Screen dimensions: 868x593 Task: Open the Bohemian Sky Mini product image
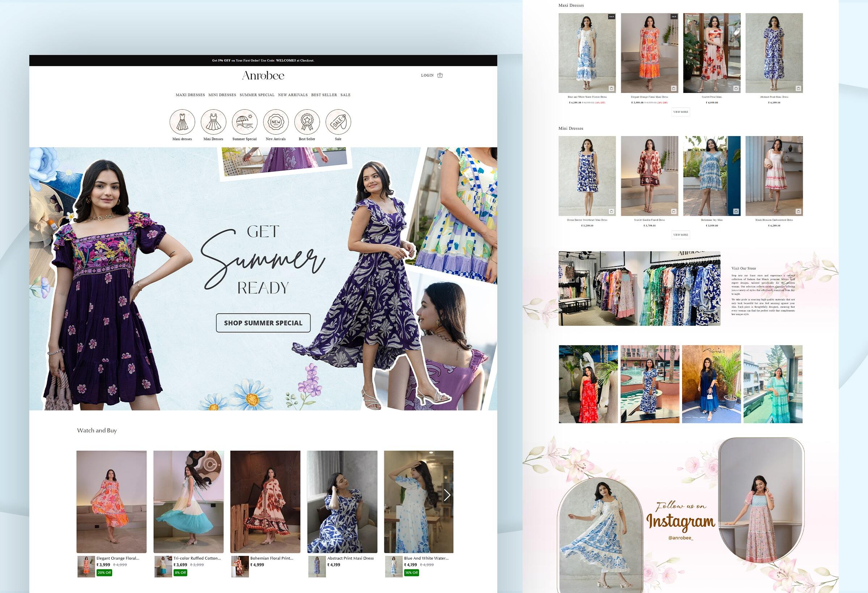[712, 176]
